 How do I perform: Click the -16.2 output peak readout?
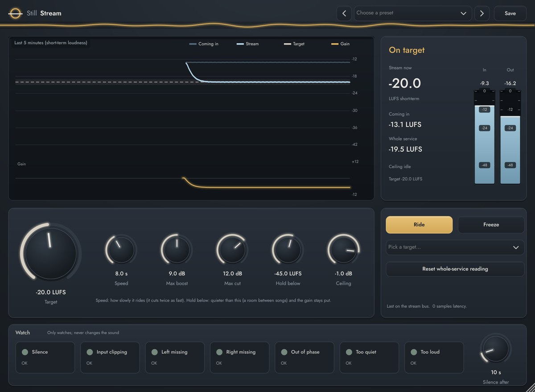[x=510, y=83]
